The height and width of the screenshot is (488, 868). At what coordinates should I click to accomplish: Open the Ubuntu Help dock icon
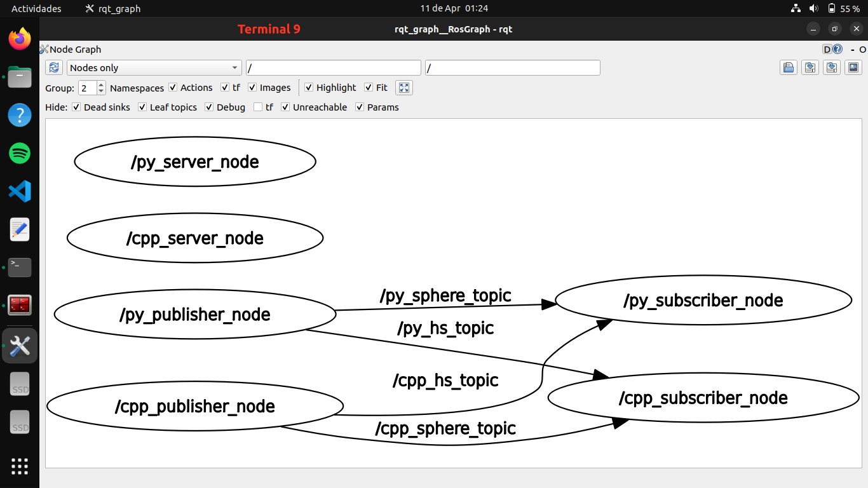point(20,115)
